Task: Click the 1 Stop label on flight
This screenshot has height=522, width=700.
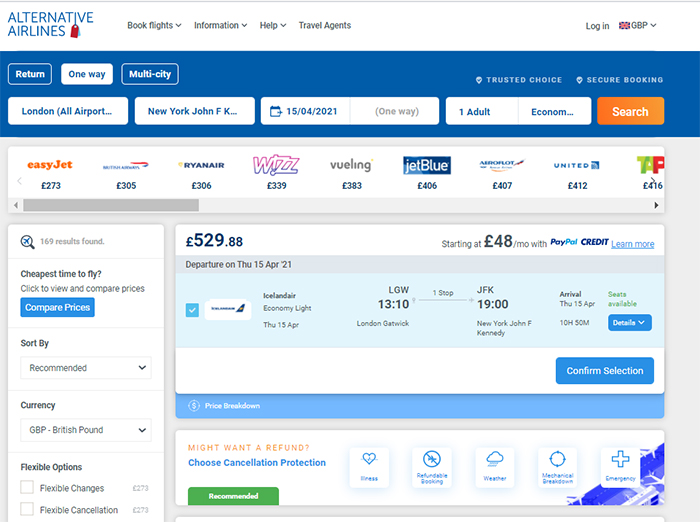Action: point(443,293)
